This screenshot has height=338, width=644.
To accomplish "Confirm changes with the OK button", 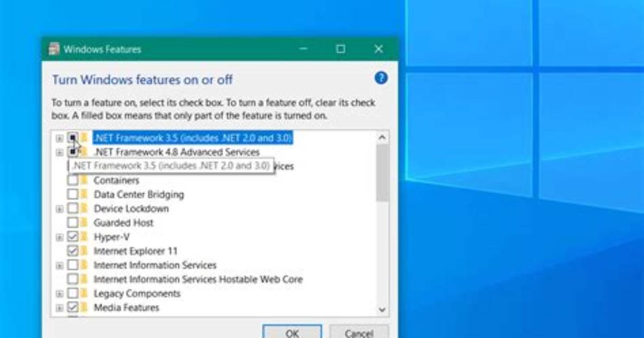I will click(292, 332).
